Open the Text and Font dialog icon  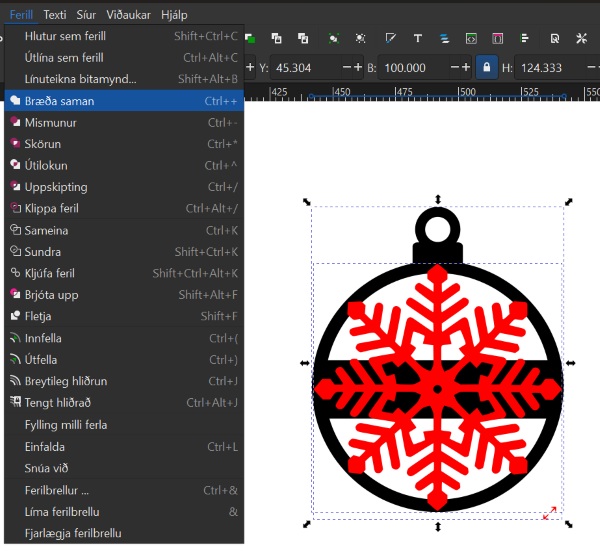pyautogui.click(x=416, y=38)
